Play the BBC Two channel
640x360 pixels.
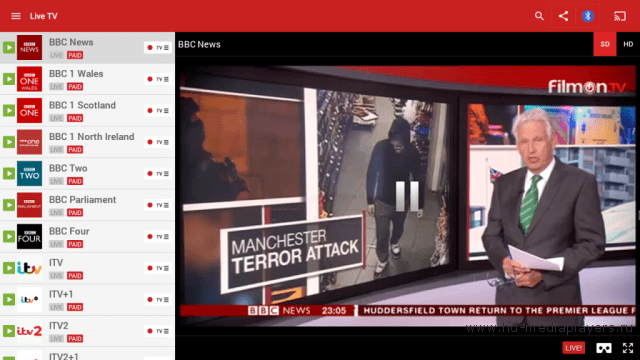[x=9, y=173]
